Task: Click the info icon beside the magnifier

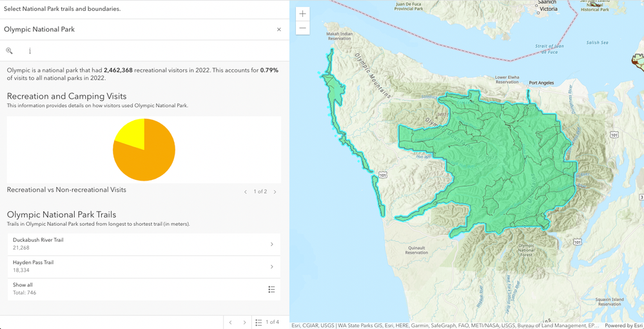Action: click(30, 51)
